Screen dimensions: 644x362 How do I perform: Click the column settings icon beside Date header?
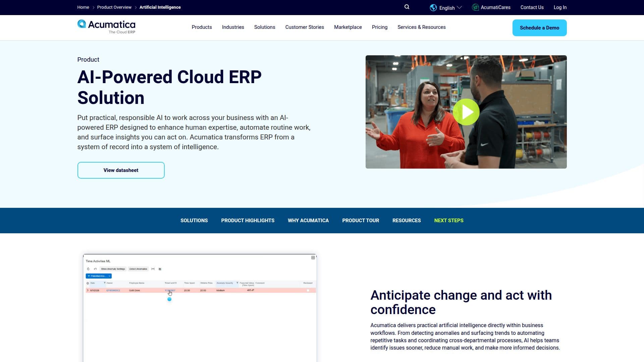tap(88, 283)
